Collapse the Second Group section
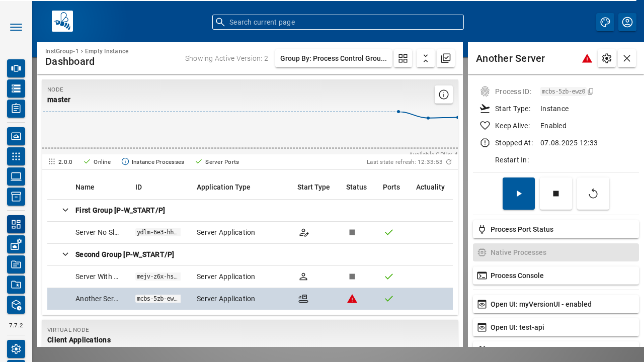This screenshot has width=644, height=362. 65,254
